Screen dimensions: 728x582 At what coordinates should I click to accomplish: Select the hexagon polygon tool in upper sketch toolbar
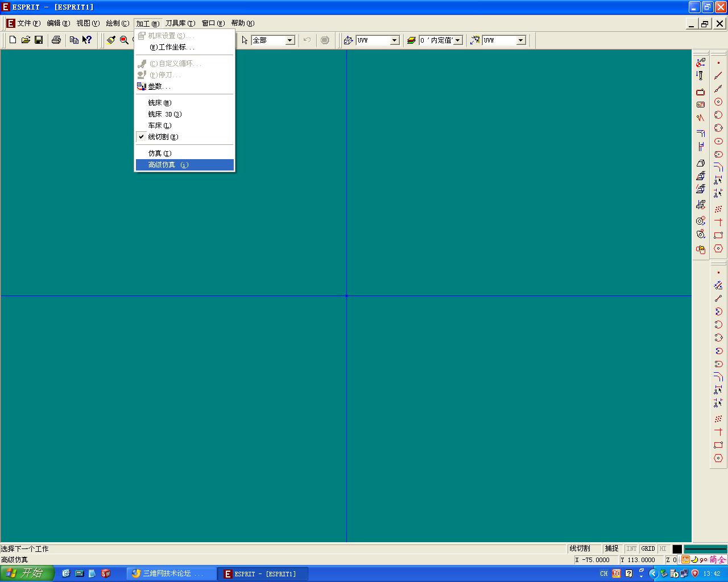[718, 248]
